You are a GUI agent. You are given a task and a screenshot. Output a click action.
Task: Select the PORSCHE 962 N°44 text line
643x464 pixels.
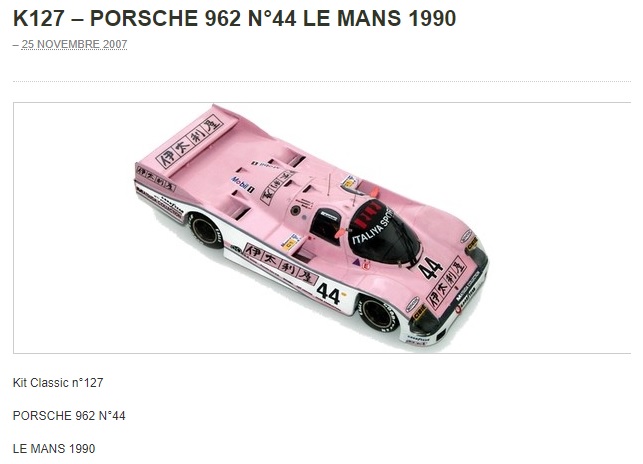pos(69,416)
